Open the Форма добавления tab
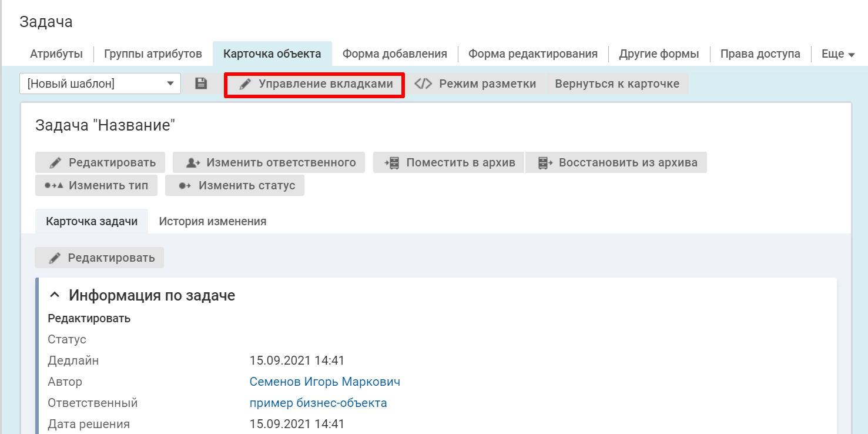The image size is (868, 434). click(394, 54)
